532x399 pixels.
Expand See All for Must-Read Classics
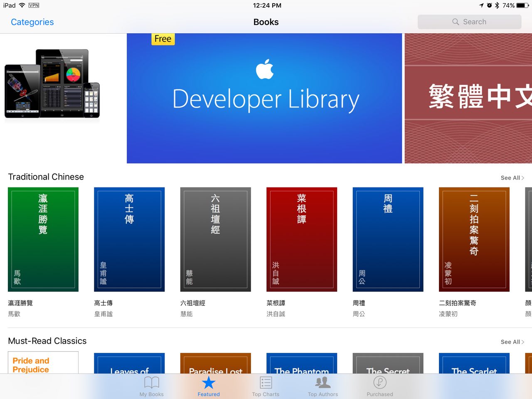pos(512,342)
